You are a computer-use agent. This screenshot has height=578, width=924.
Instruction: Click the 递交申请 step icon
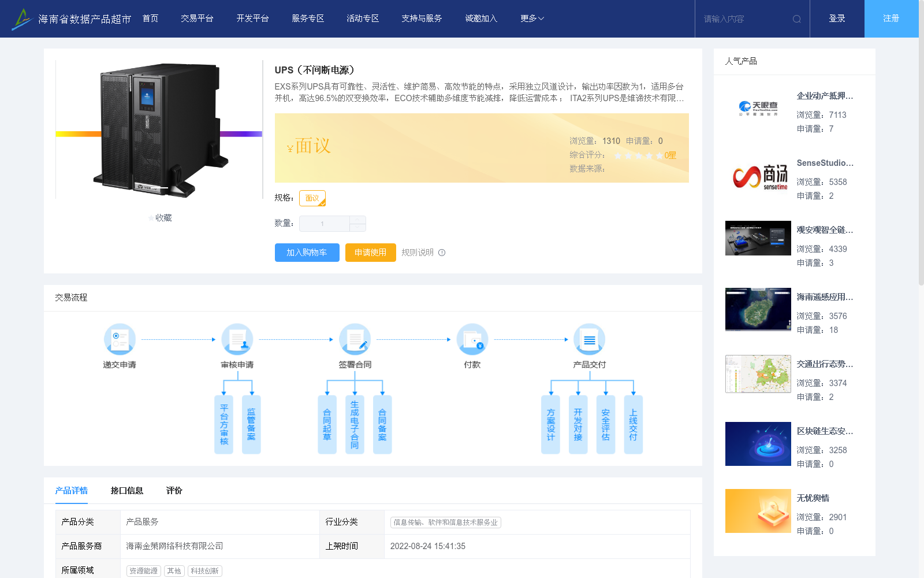(120, 339)
